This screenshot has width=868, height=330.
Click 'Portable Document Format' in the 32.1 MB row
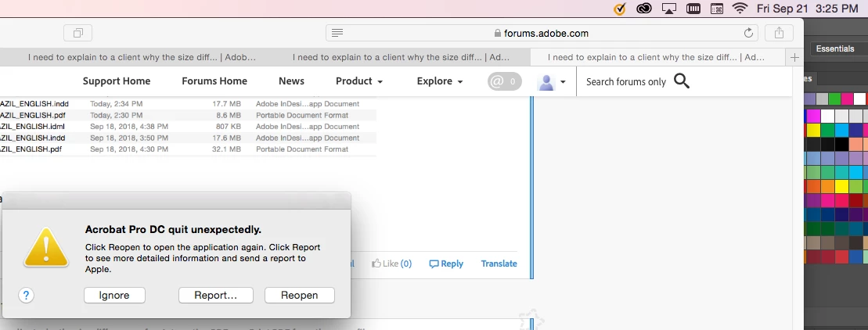(301, 149)
